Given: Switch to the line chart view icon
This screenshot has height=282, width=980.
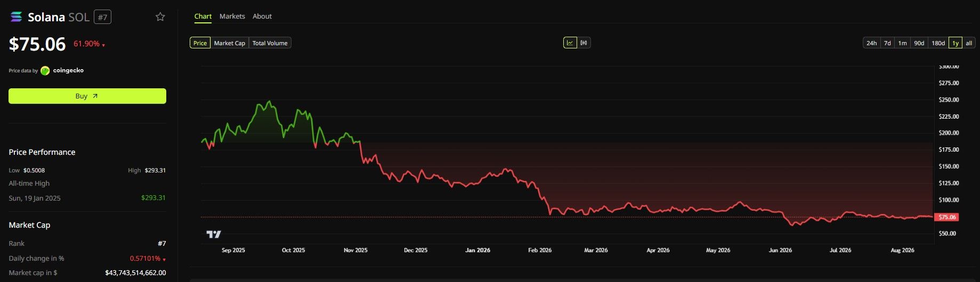Looking at the screenshot, I should 570,43.
